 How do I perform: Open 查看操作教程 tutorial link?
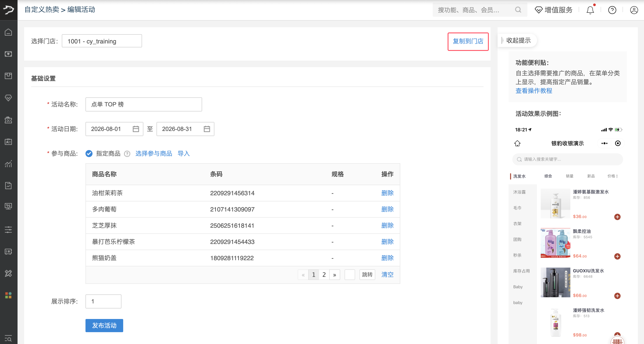pyautogui.click(x=534, y=91)
